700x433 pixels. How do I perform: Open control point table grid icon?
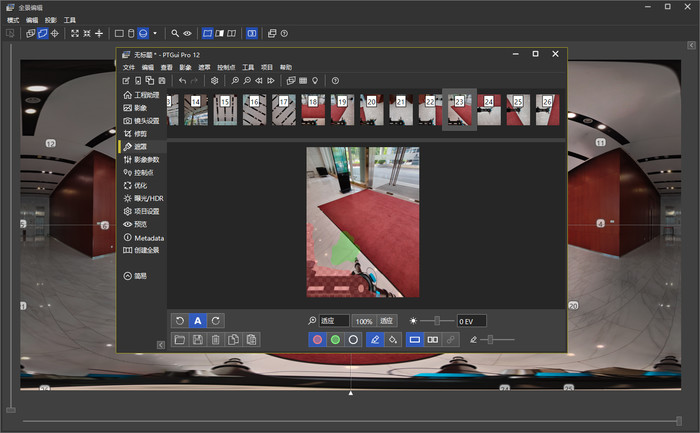pos(303,81)
